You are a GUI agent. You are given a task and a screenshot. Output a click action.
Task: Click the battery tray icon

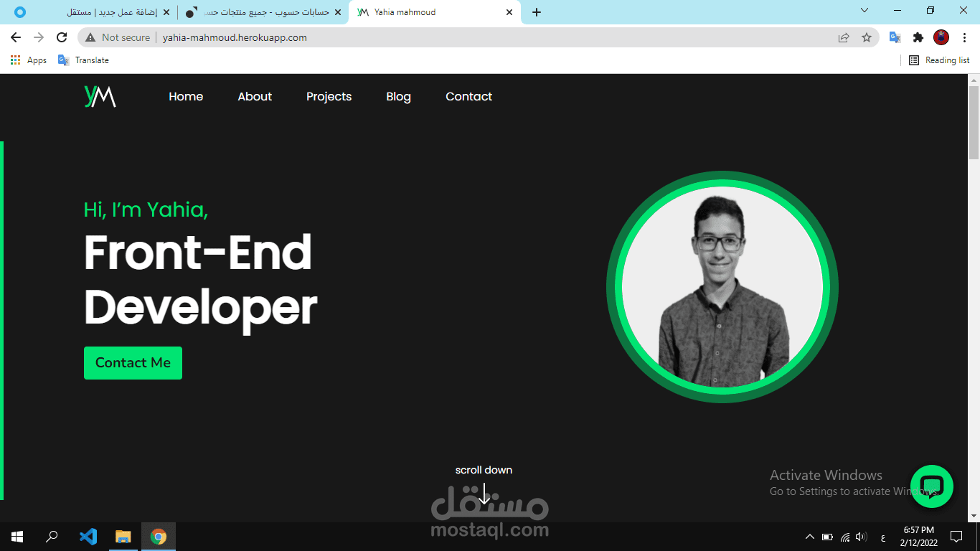827,537
